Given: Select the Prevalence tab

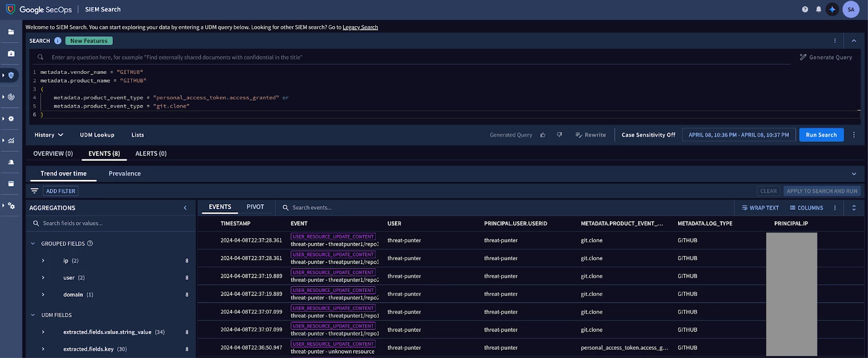Looking at the screenshot, I should point(125,173).
